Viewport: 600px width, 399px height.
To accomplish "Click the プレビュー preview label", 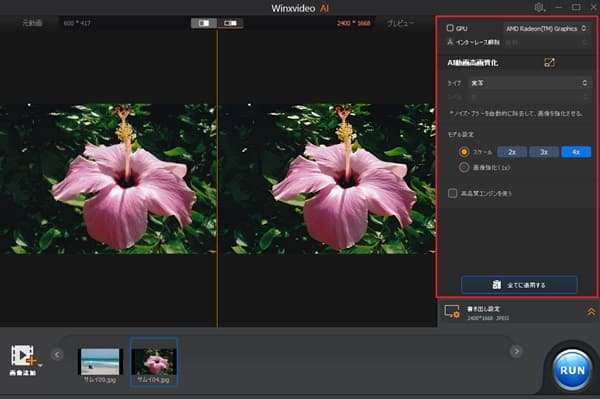I will click(x=400, y=23).
